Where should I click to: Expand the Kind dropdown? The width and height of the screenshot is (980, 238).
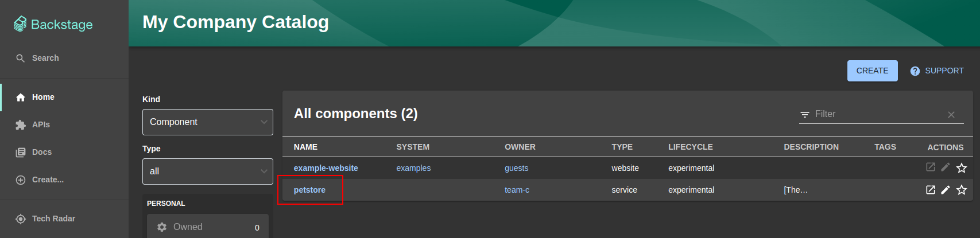pyautogui.click(x=207, y=122)
